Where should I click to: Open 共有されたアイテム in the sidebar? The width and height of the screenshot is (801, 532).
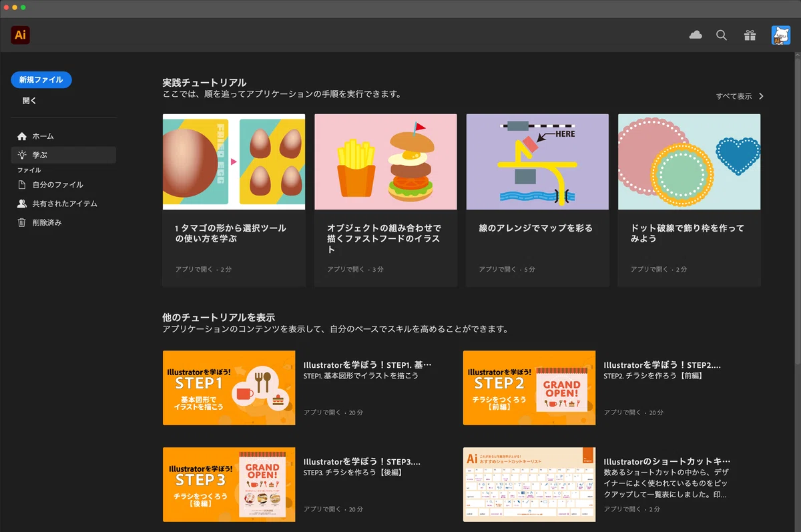click(x=63, y=204)
